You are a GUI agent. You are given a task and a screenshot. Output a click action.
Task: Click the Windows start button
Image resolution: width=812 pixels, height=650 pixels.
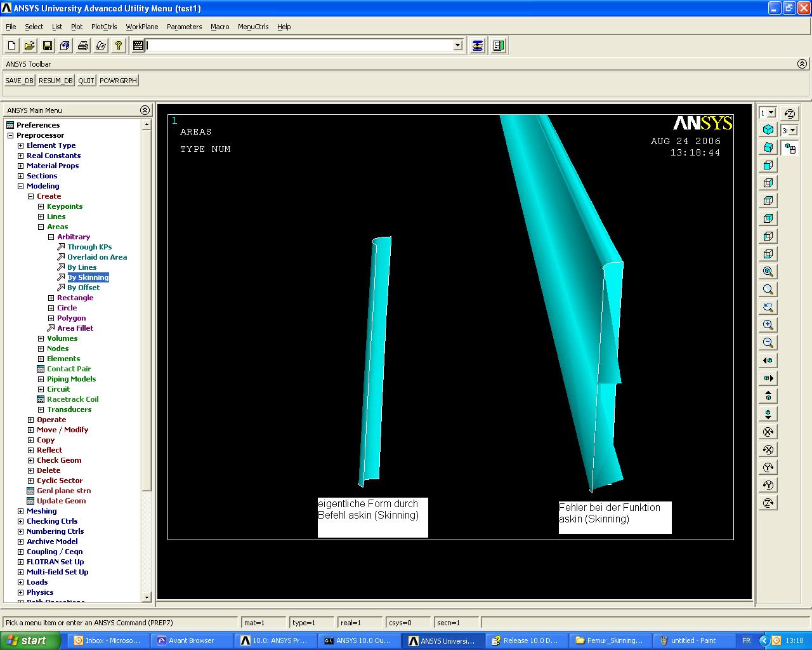[30, 640]
